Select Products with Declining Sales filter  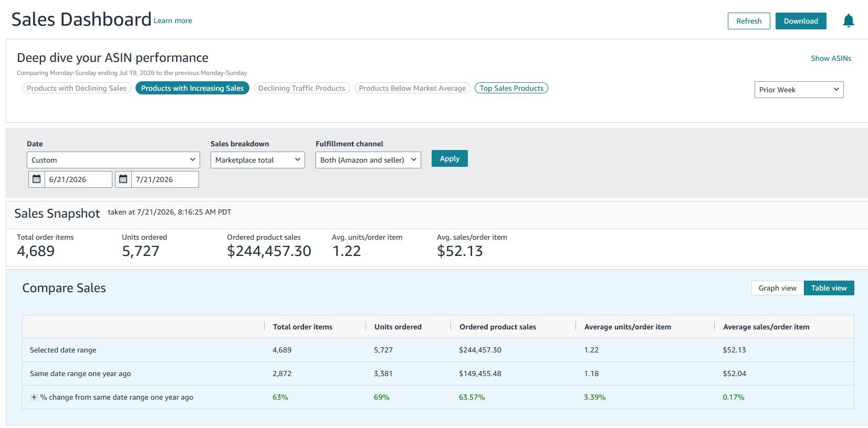(77, 88)
